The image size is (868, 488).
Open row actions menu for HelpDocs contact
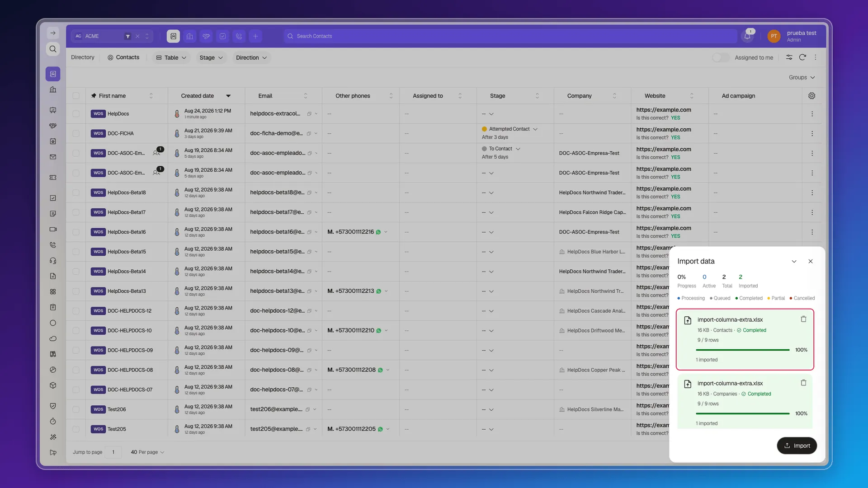tap(812, 114)
